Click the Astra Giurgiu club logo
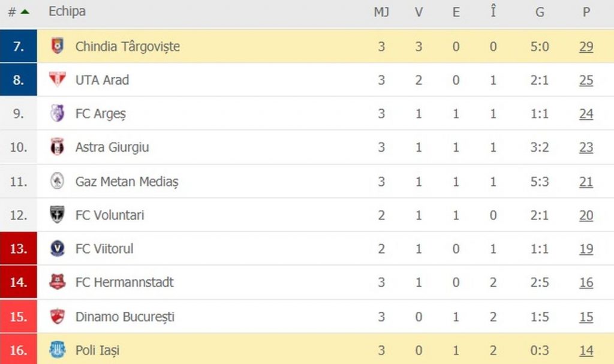614x364 pixels. [57, 147]
